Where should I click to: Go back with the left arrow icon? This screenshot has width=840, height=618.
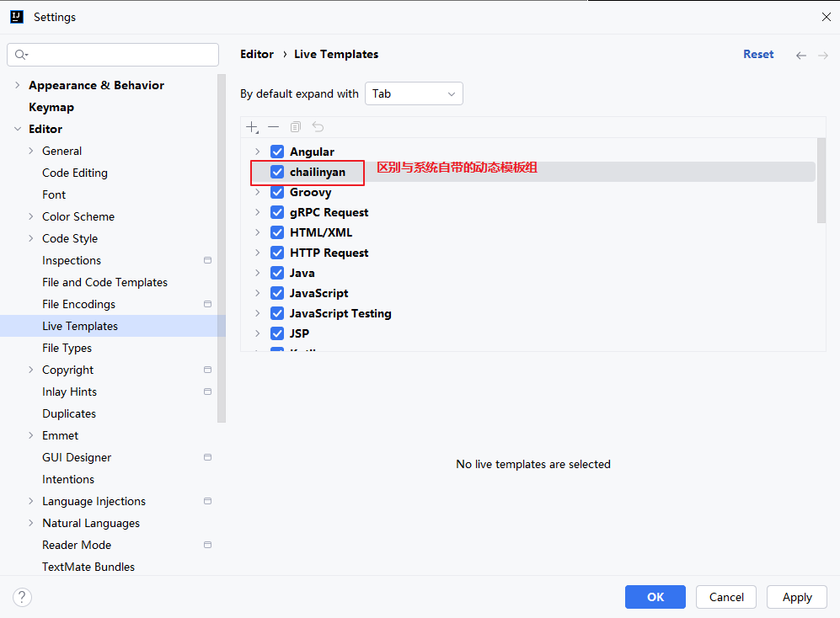pyautogui.click(x=801, y=56)
